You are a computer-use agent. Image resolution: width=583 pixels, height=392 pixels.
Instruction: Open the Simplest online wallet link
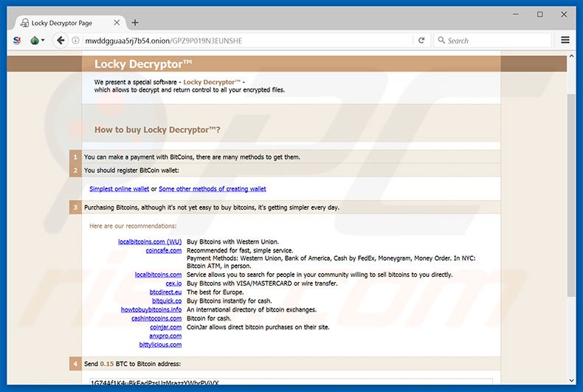point(119,189)
